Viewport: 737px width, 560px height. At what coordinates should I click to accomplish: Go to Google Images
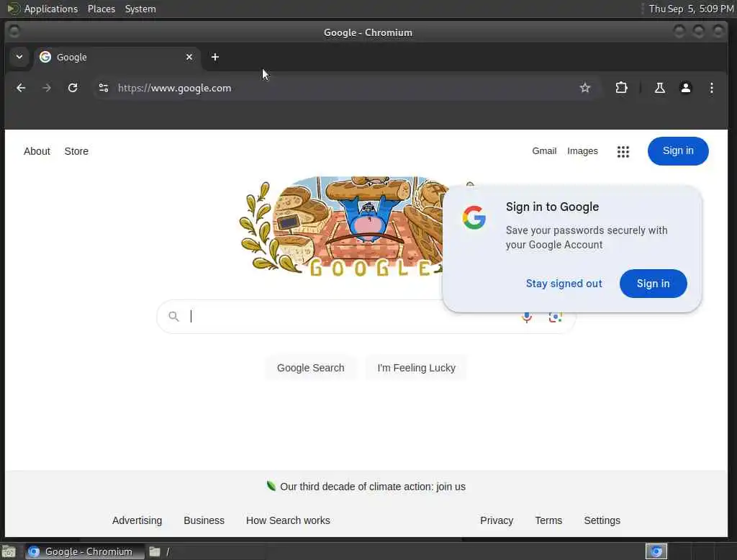click(582, 151)
